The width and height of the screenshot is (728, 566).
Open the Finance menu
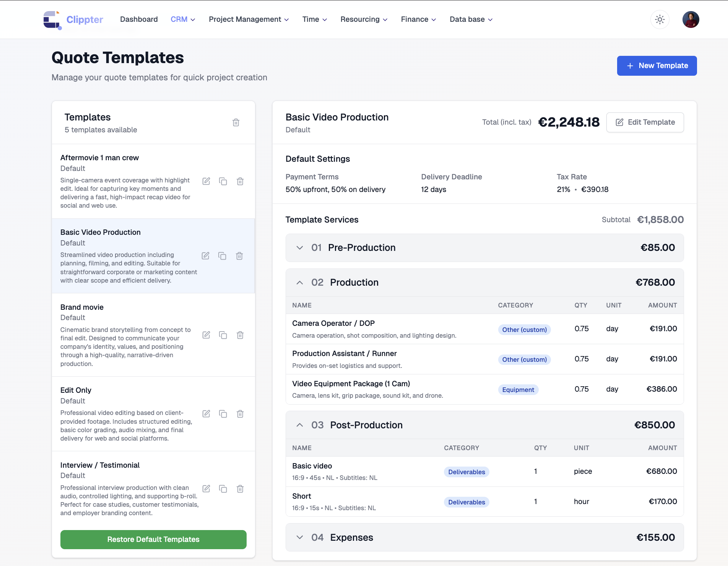[x=418, y=20]
